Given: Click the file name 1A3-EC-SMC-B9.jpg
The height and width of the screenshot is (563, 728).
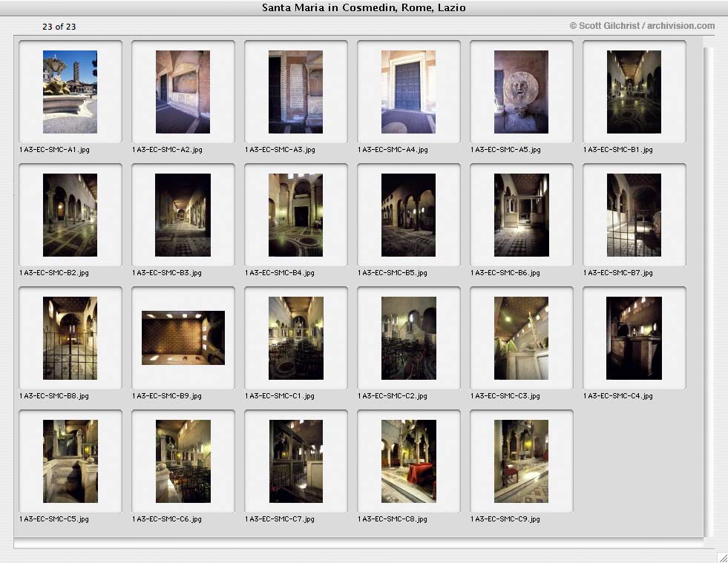Looking at the screenshot, I should pyautogui.click(x=167, y=396).
